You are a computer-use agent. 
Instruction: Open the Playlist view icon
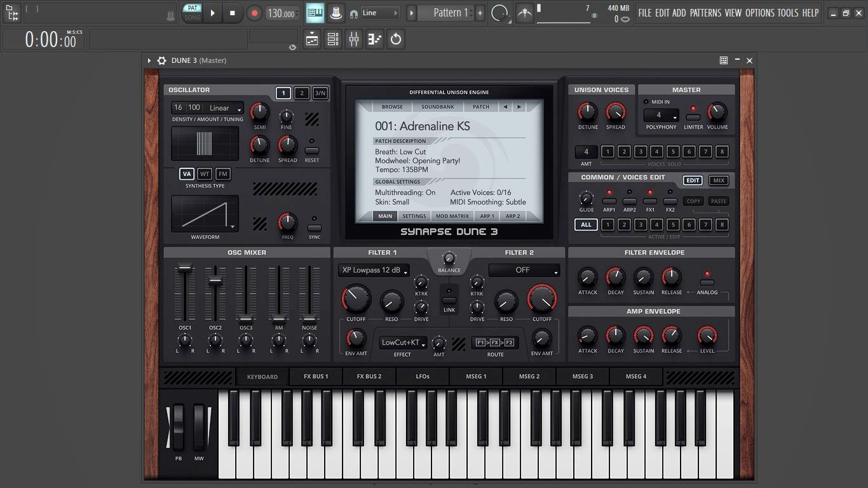tap(312, 39)
